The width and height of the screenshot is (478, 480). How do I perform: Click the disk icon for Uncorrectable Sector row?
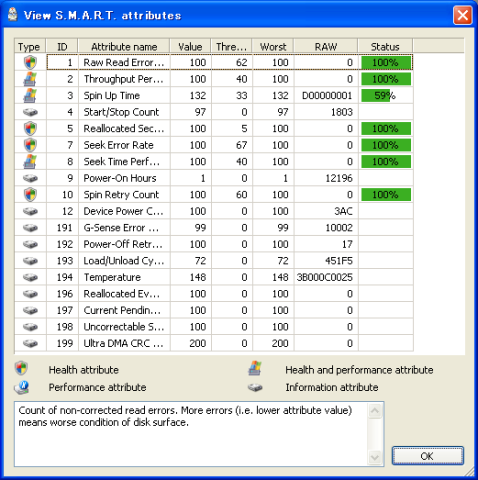pyautogui.click(x=30, y=327)
